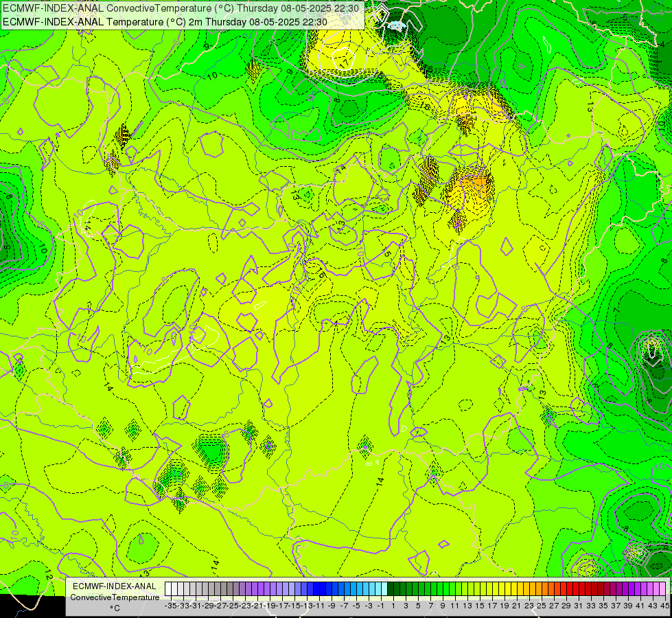Select the rightmost pink legend swatch

click(x=662, y=589)
